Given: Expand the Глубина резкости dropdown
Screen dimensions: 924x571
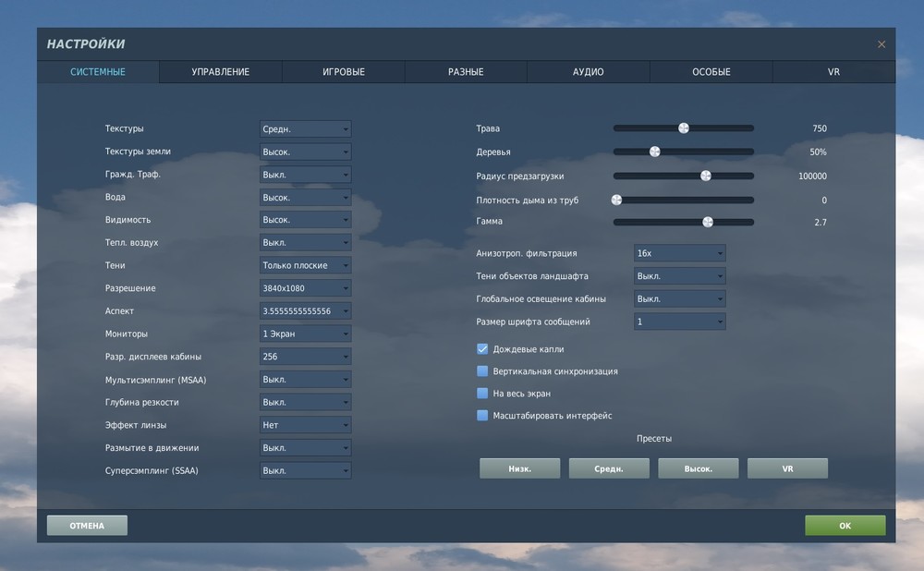Looking at the screenshot, I should point(305,402).
